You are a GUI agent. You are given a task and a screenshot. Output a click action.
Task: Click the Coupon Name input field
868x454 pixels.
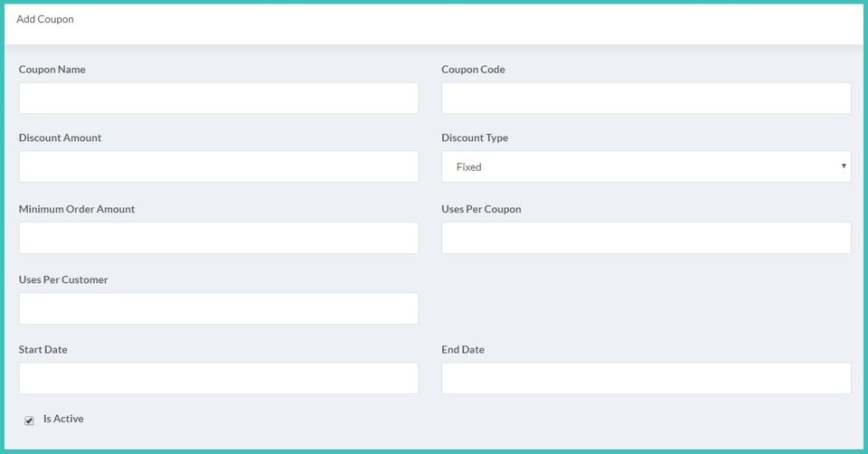(218, 99)
